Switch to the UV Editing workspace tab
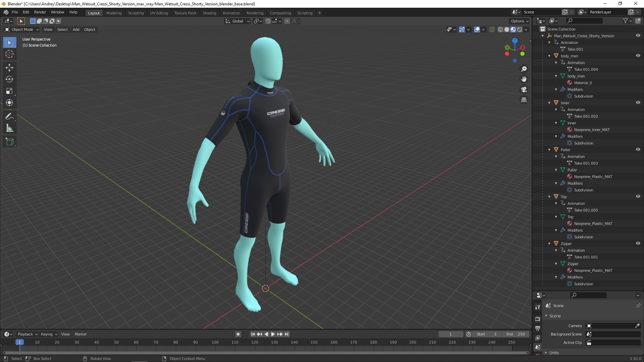Image resolution: width=644 pixels, height=362 pixels. [x=159, y=13]
